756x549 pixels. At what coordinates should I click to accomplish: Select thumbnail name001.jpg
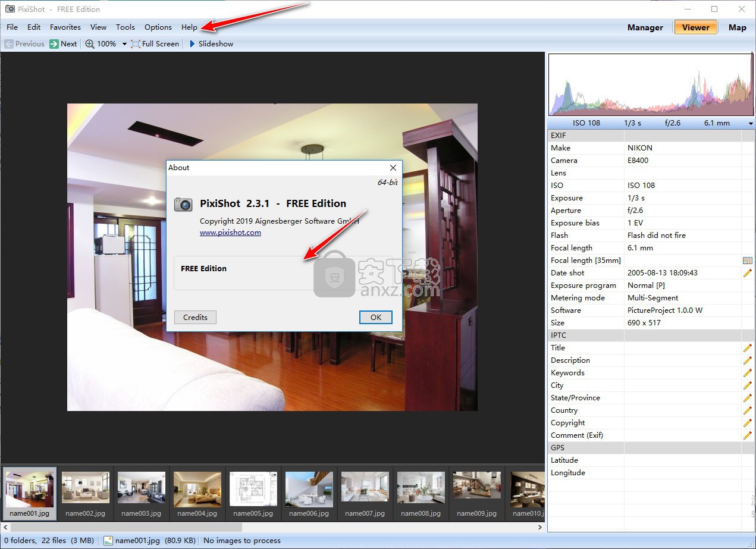30,493
